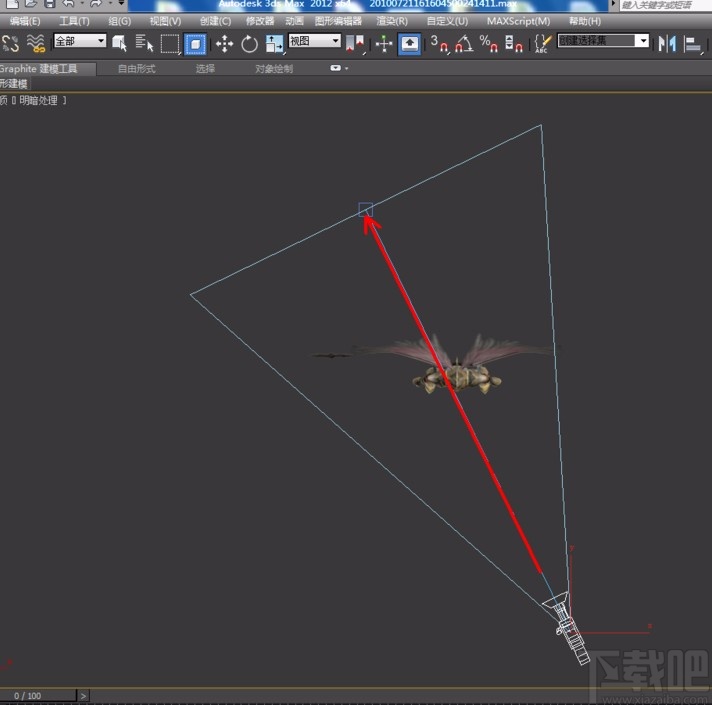Click the 0 / 100 time slider
Screen dimensions: 712x705
pyautogui.click(x=38, y=695)
